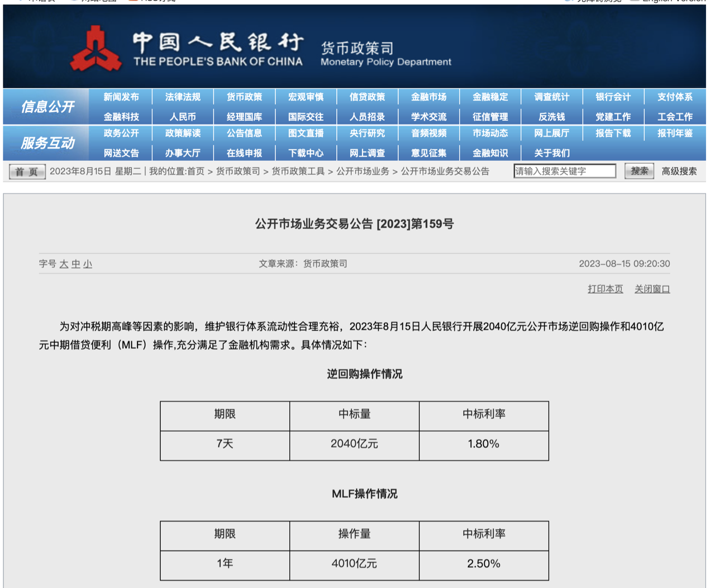Open 央行研究 section
Viewport: 715px width, 588px height.
click(x=367, y=133)
